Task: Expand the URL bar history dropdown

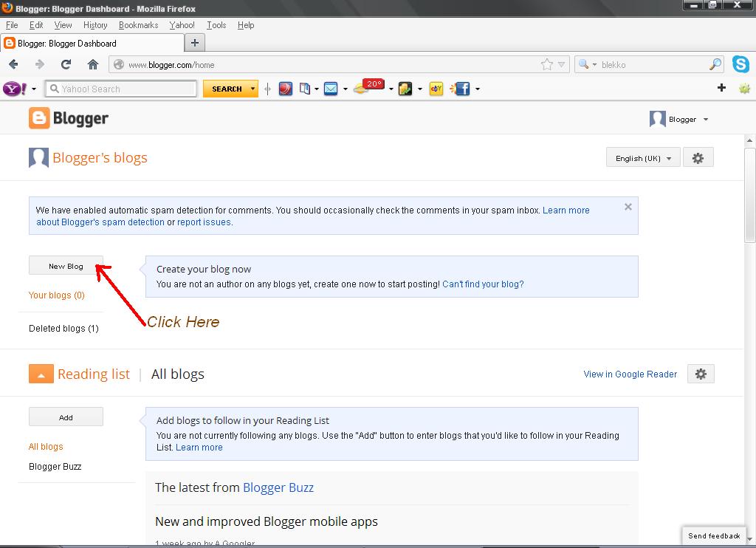Action: point(561,65)
